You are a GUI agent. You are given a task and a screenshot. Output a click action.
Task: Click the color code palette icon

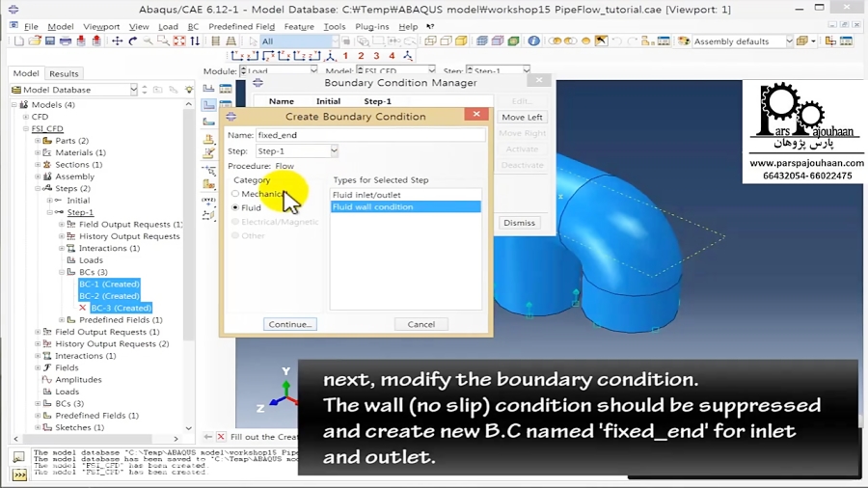pos(684,41)
